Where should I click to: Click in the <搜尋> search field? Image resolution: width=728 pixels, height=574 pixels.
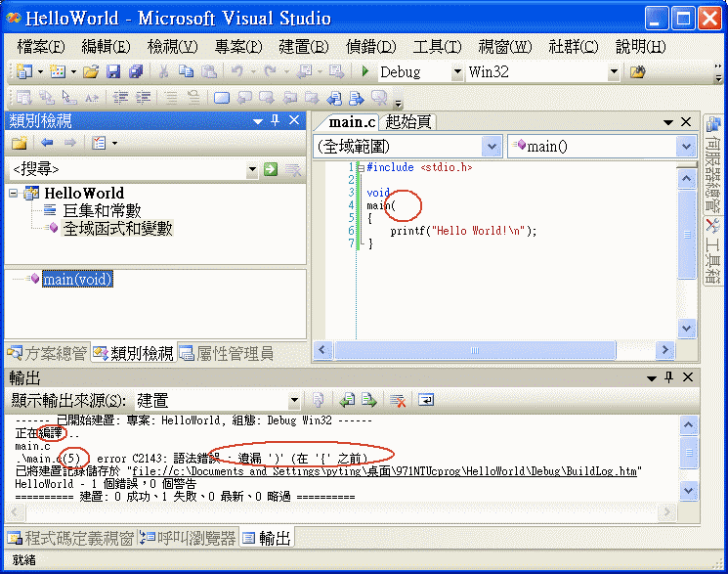(x=128, y=169)
